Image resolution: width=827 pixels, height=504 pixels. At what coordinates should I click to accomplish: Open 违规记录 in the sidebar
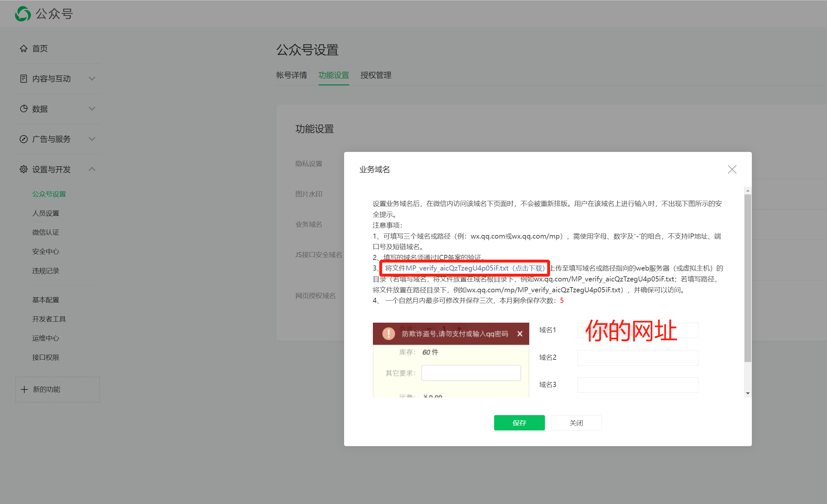(46, 271)
